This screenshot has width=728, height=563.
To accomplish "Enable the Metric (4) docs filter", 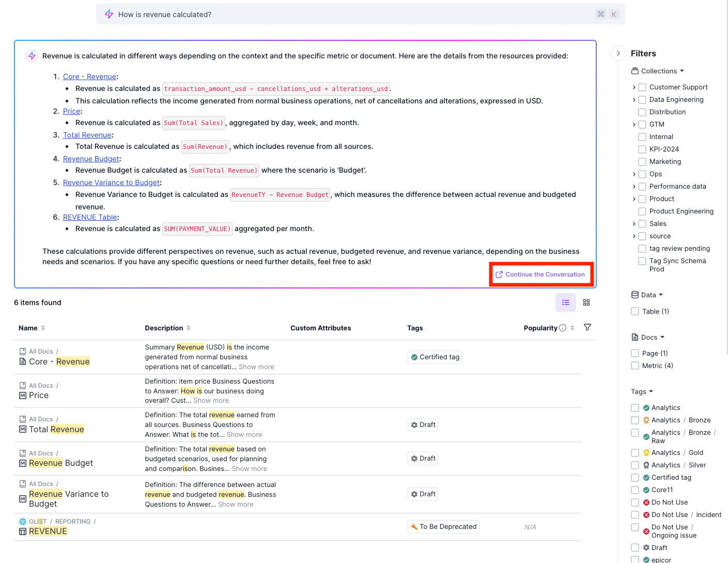I will 635,366.
